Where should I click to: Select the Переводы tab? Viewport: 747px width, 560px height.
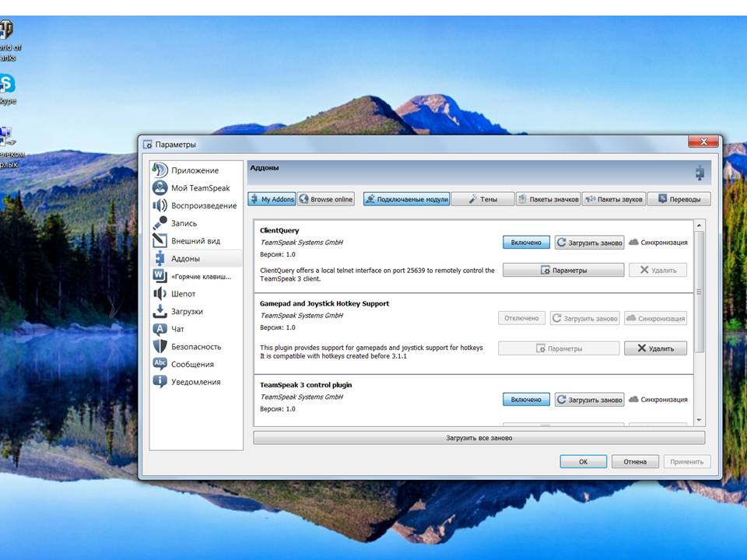(679, 199)
